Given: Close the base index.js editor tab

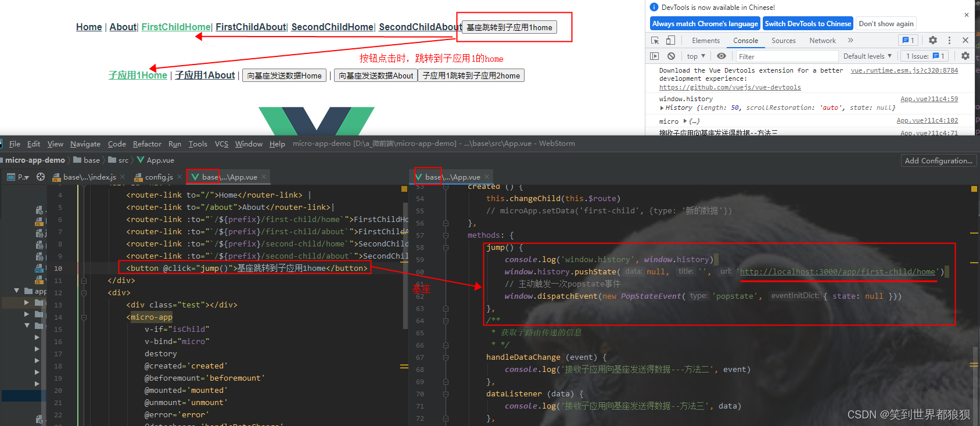Looking at the screenshot, I should tap(123, 177).
